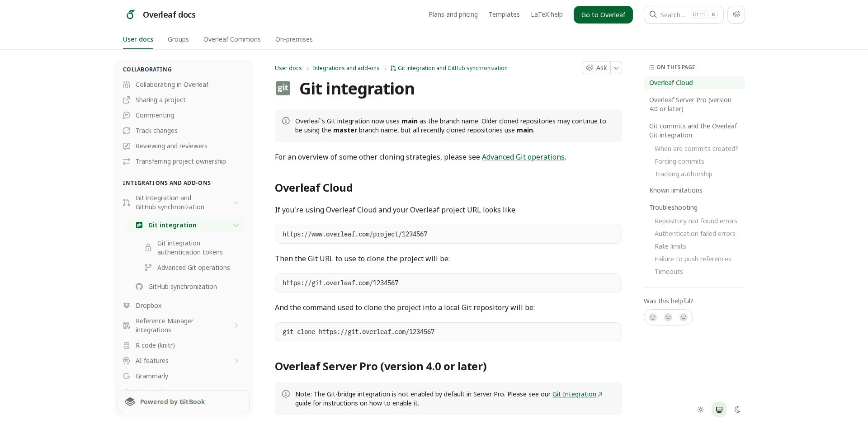
Task: Expand AI features chevron
Action: [236, 361]
